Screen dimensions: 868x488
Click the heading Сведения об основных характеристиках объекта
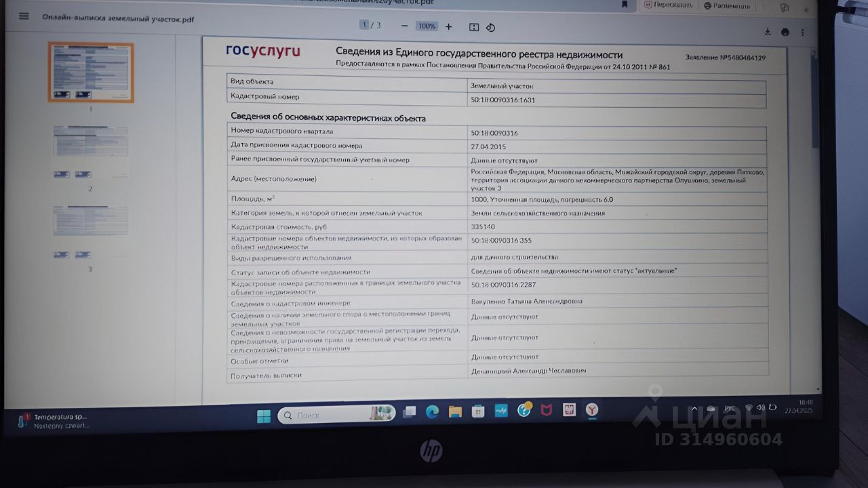(x=328, y=118)
